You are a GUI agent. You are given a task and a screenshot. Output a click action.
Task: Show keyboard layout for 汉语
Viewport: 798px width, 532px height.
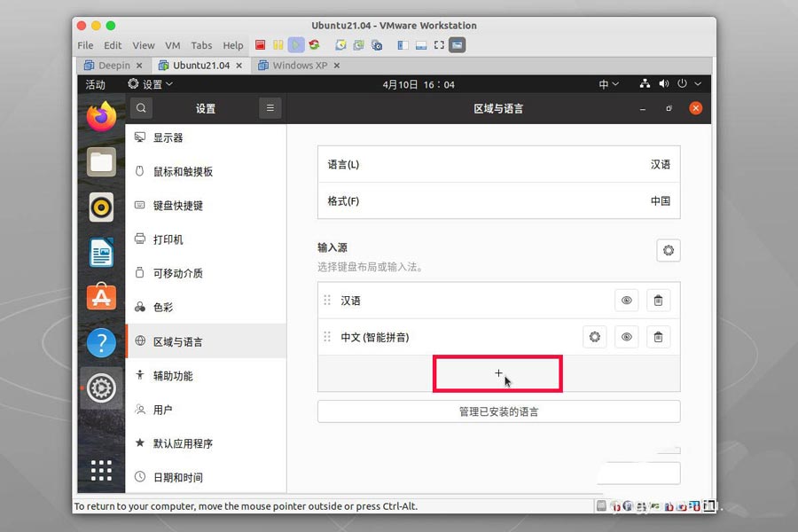(x=626, y=300)
